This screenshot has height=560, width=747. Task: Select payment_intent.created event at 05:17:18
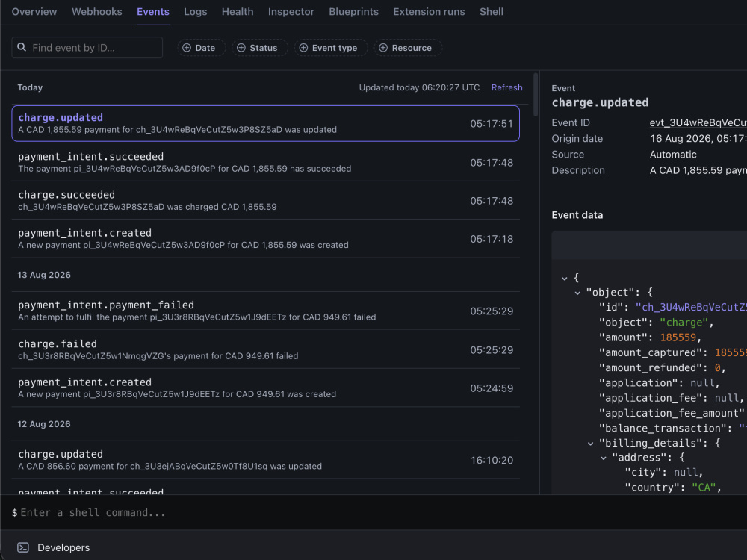(265, 239)
